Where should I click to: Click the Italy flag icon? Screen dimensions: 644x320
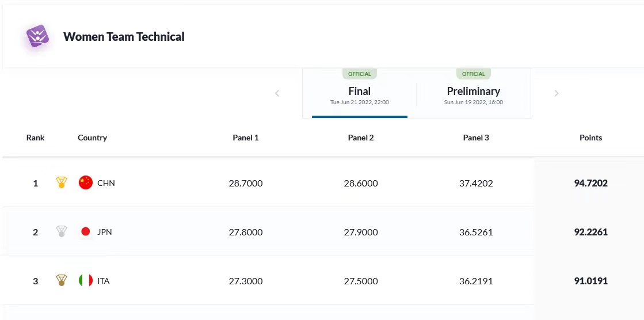[x=86, y=281]
